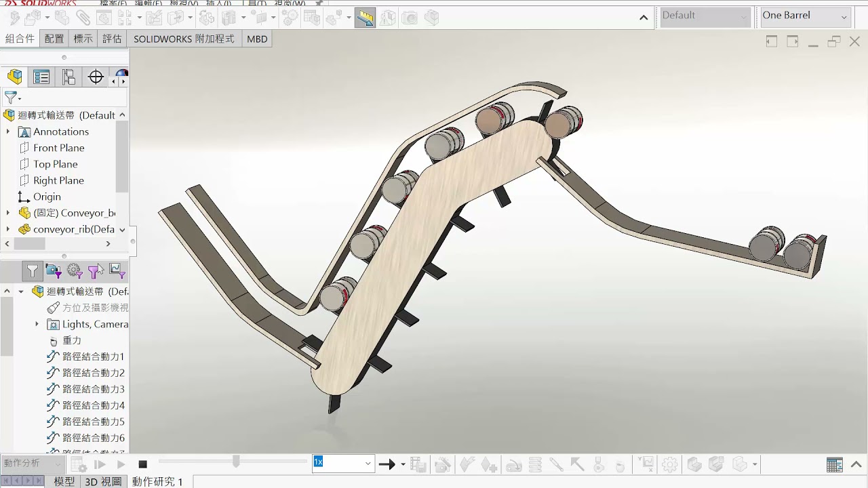Click the feature tree vertical scrollbar
Image resolution: width=868 pixels, height=488 pixels.
(122, 156)
